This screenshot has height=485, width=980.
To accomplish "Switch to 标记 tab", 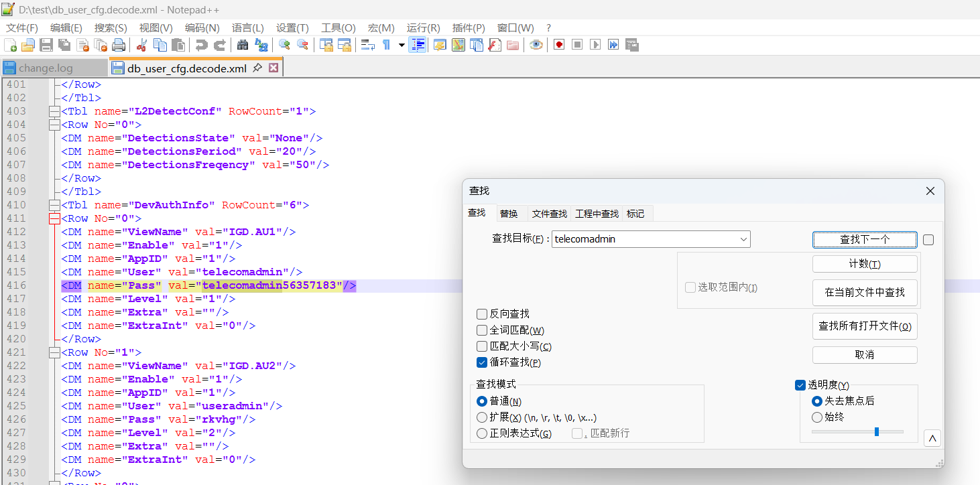I will [x=635, y=214].
